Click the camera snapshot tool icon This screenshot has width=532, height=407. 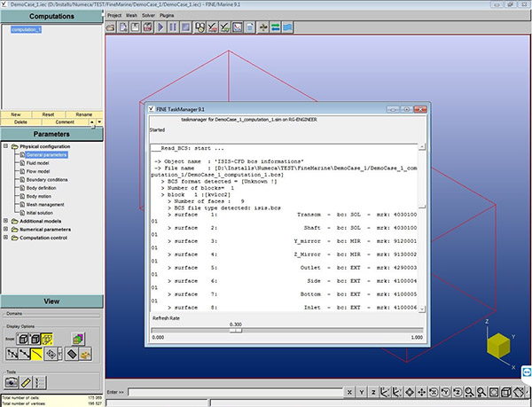coord(11,381)
